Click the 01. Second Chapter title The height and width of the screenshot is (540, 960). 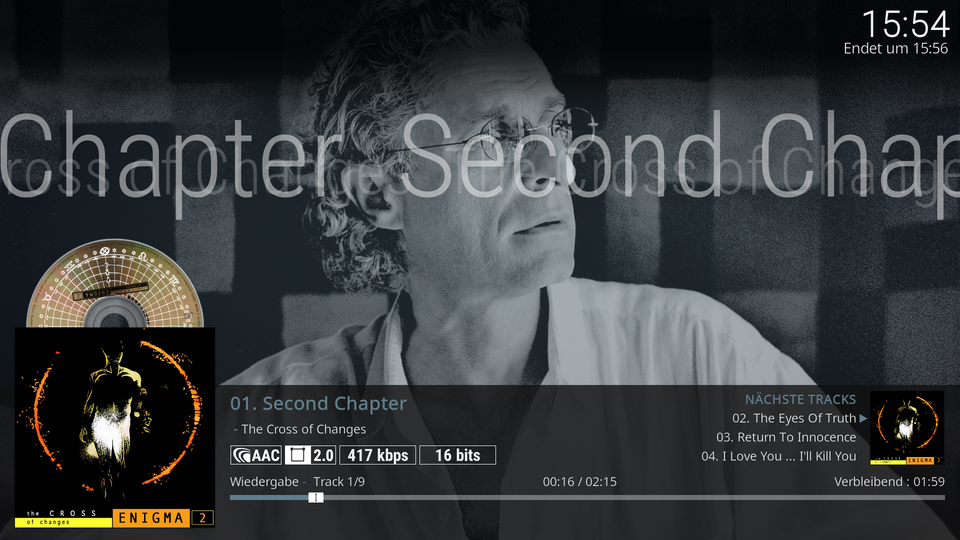click(318, 403)
